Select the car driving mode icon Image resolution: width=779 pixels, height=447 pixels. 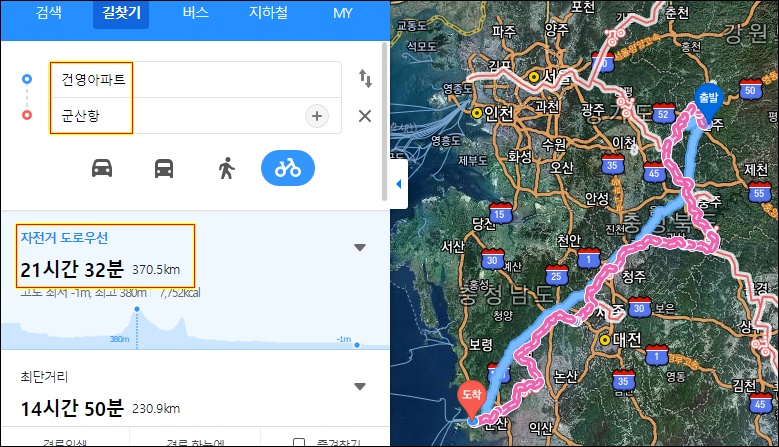[x=102, y=168]
